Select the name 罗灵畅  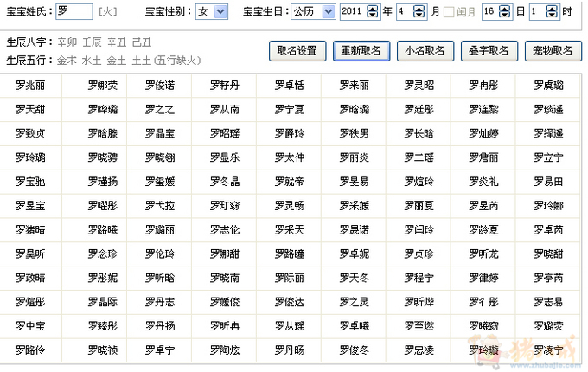[289, 206]
